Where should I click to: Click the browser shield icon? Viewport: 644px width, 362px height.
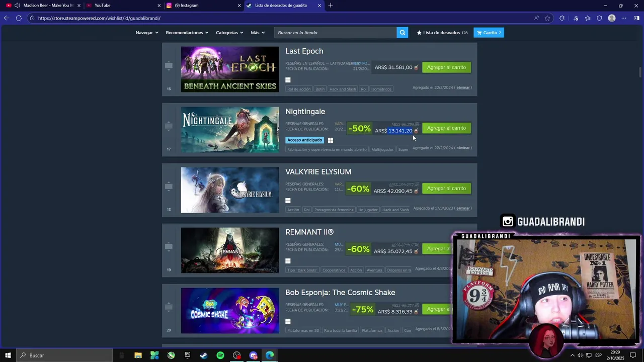pyautogui.click(x=599, y=18)
